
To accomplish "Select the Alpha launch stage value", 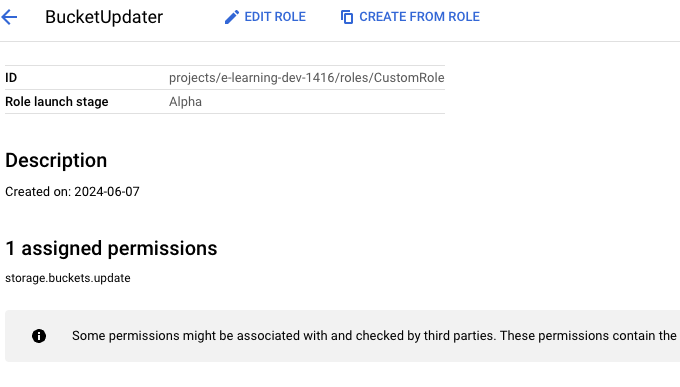I will [x=185, y=102].
